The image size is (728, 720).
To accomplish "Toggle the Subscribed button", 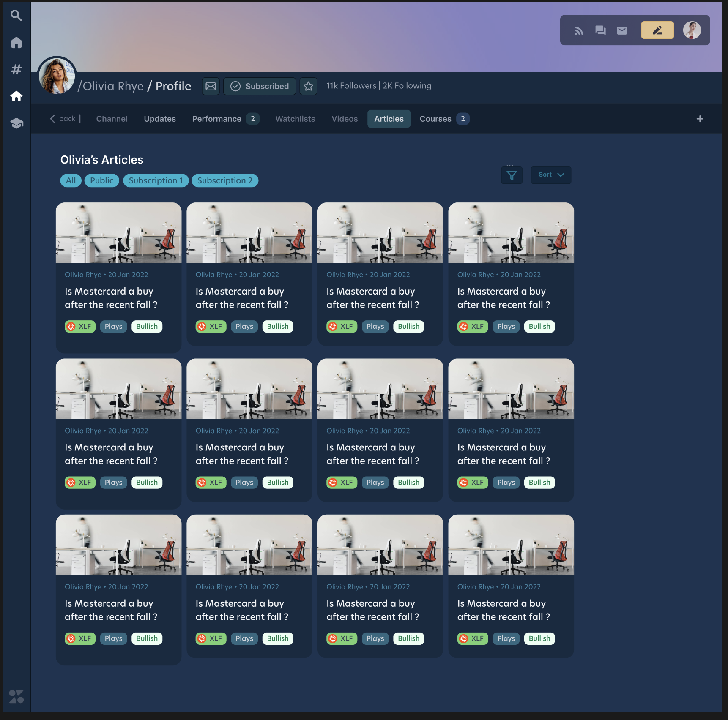I will pyautogui.click(x=260, y=86).
